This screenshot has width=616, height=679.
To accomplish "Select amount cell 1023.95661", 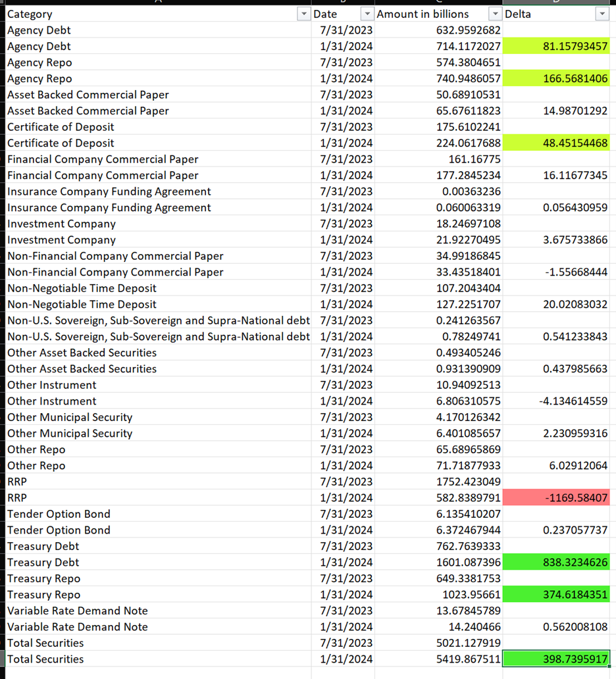I will click(438, 595).
